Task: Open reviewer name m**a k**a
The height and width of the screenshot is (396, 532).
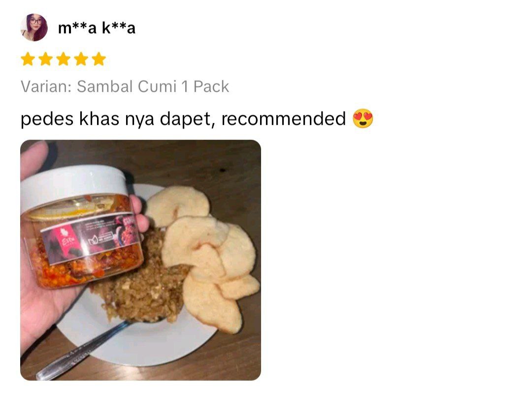Action: 97,28
